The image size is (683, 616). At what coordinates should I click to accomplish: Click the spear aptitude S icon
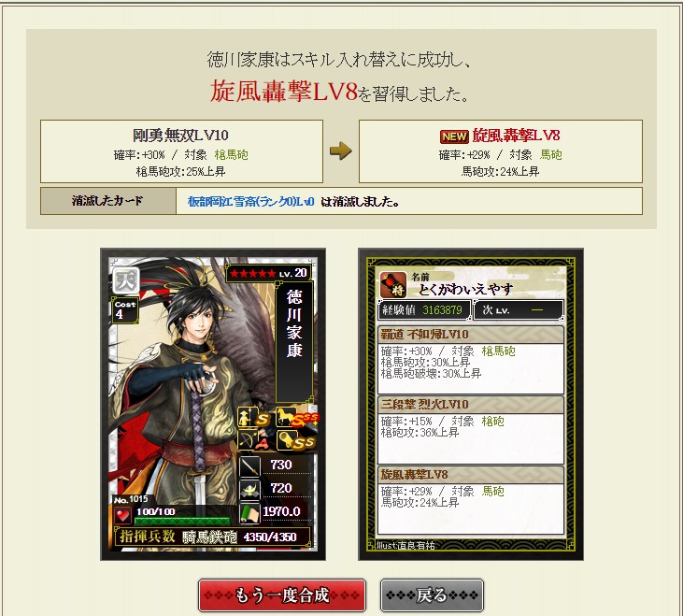[253, 418]
